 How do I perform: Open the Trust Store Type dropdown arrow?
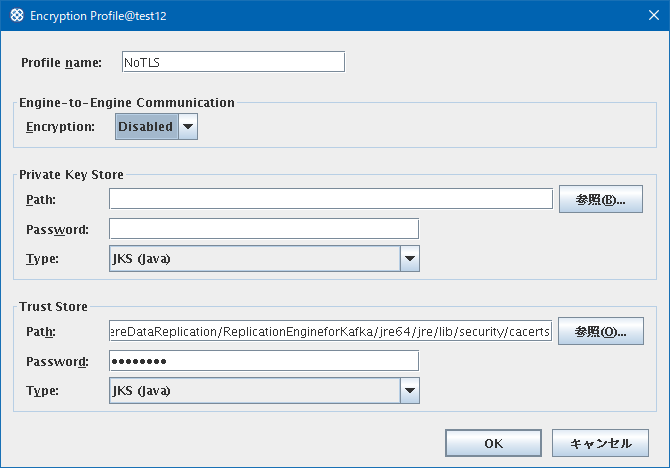click(x=410, y=391)
